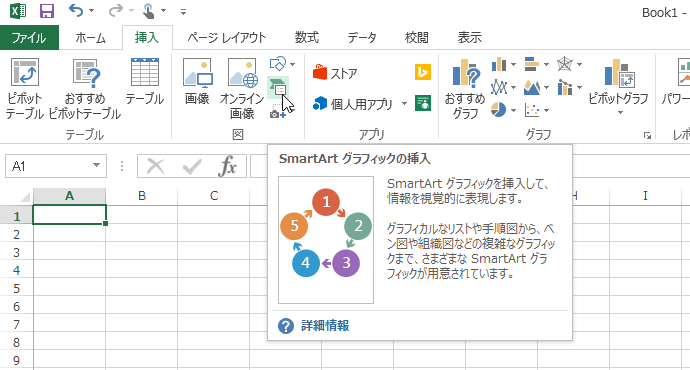Click the Insert Function fx icon

tap(228, 166)
